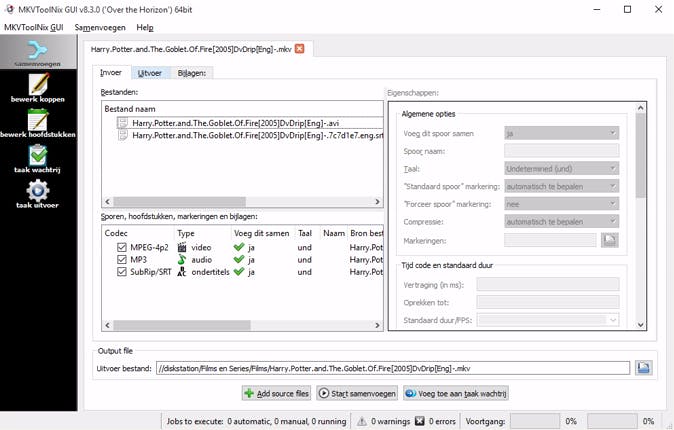Open the bewerk hoofdstukken chapter editor
The height and width of the screenshot is (430, 674).
coord(38,123)
